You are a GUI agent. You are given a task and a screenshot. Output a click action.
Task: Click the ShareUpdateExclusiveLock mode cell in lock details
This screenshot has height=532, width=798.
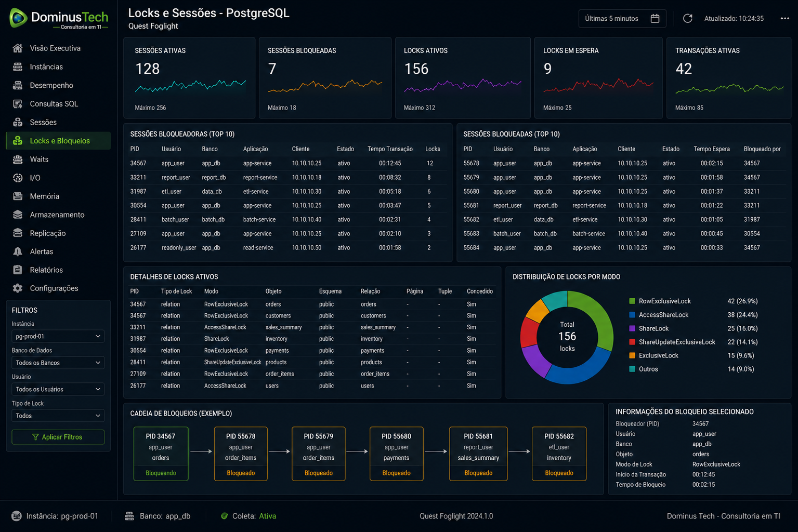click(232, 363)
